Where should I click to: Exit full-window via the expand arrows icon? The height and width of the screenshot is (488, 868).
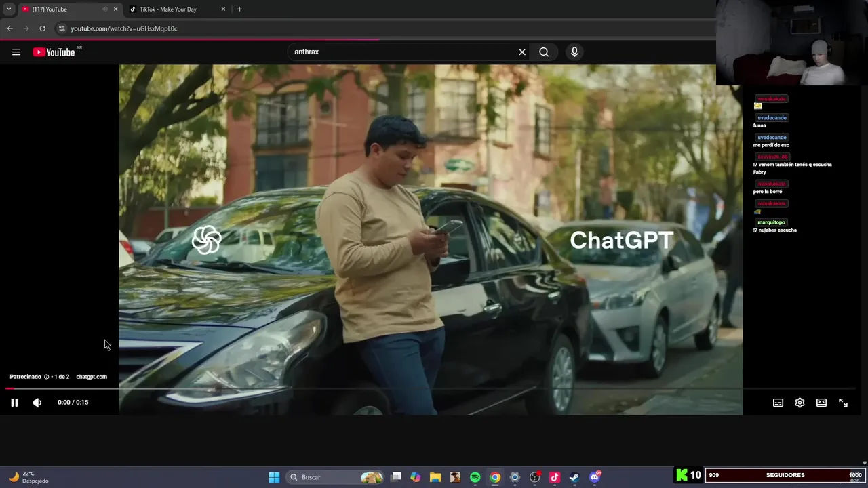click(x=844, y=403)
